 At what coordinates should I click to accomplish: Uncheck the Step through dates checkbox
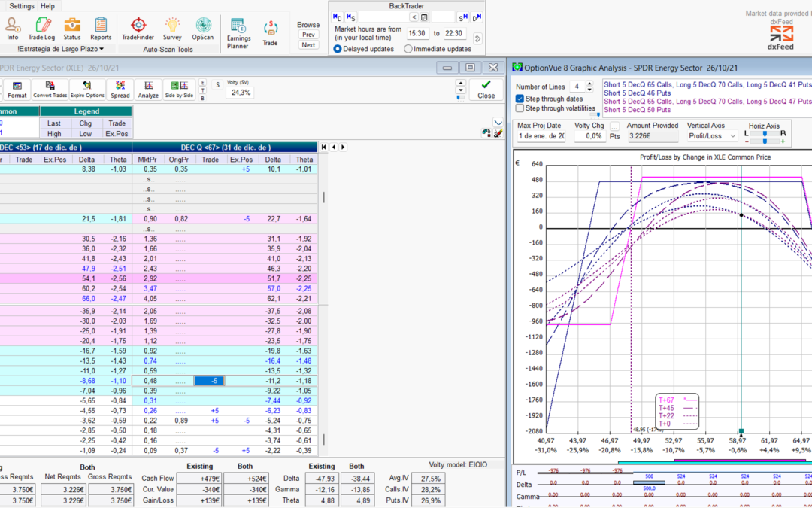point(520,99)
